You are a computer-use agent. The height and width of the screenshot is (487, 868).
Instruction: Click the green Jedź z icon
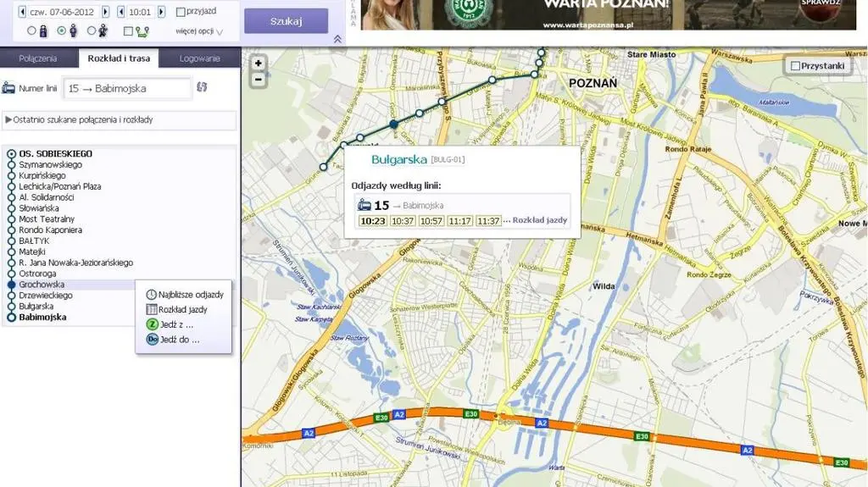pos(153,324)
